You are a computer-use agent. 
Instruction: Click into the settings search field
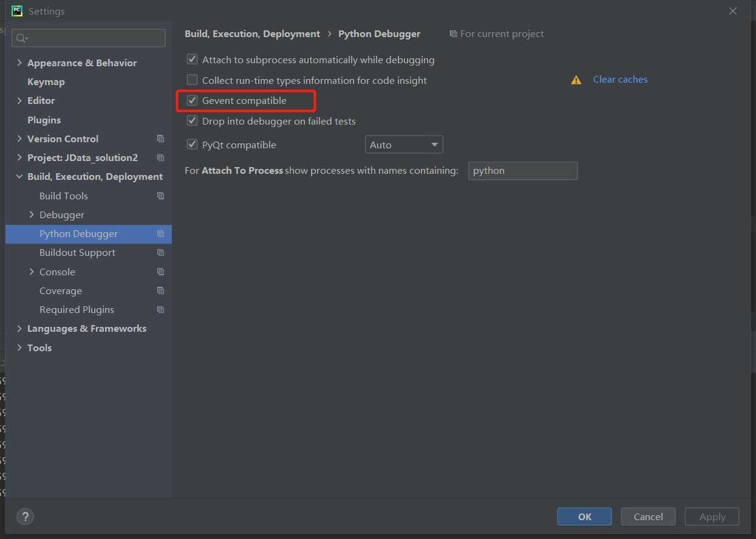(89, 38)
